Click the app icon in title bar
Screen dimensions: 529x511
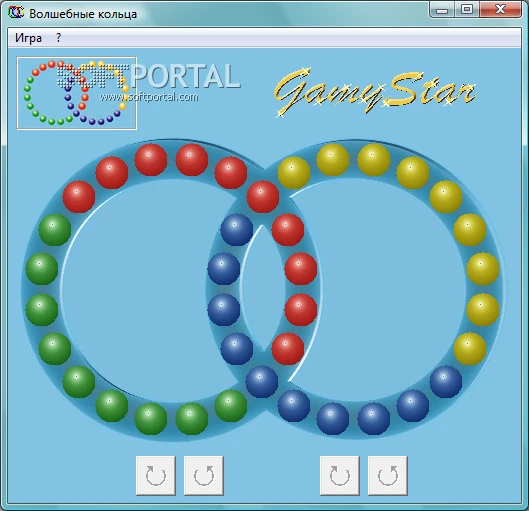coord(16,13)
